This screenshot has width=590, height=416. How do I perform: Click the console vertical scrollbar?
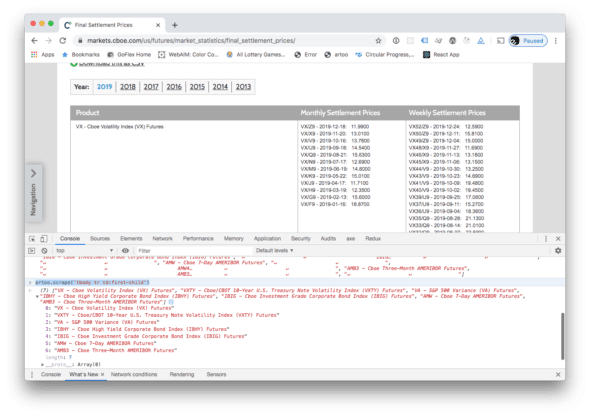[x=563, y=336]
